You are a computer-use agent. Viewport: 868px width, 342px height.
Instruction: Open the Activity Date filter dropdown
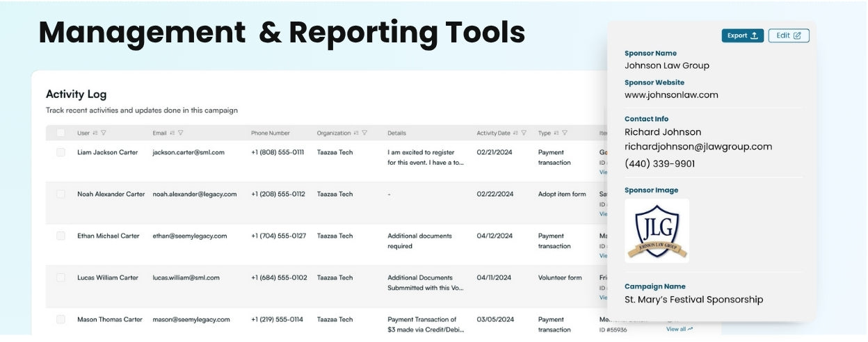pos(524,133)
